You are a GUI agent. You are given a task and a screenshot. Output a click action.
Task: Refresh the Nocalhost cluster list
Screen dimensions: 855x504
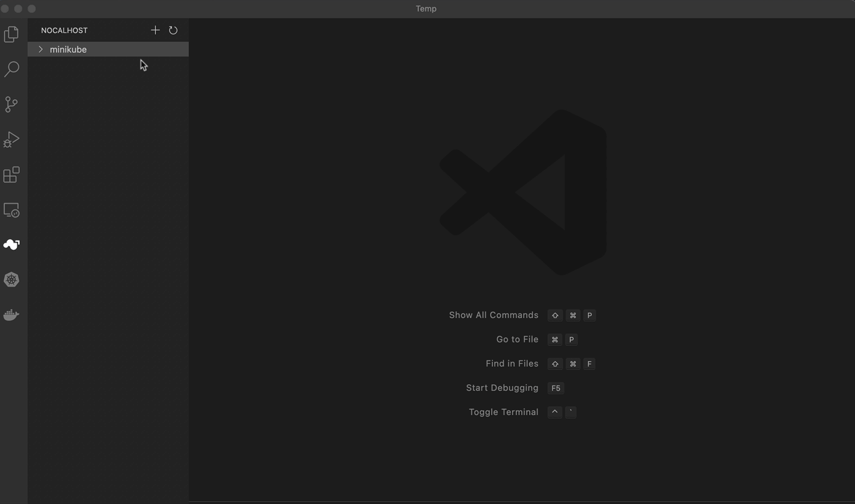(x=173, y=30)
